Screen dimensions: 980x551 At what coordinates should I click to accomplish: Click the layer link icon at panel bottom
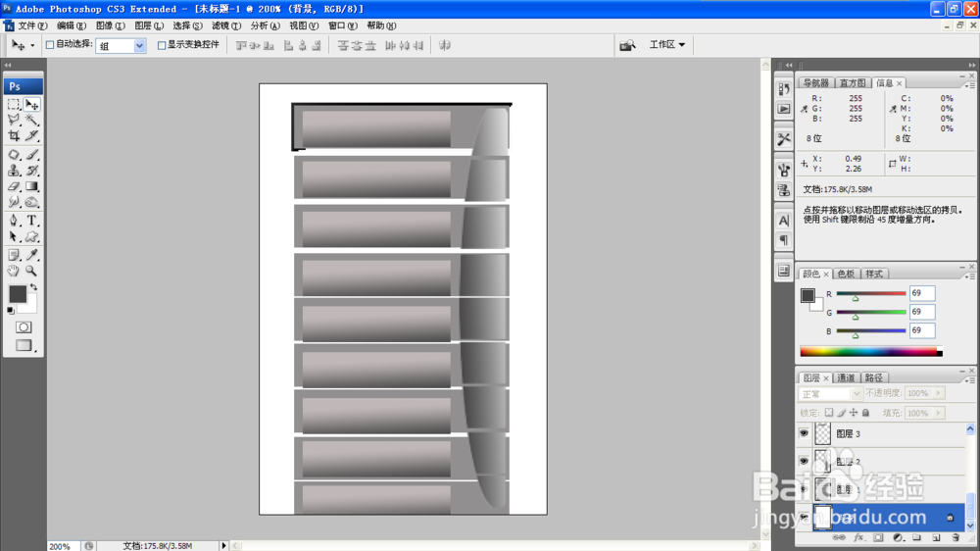point(839,538)
